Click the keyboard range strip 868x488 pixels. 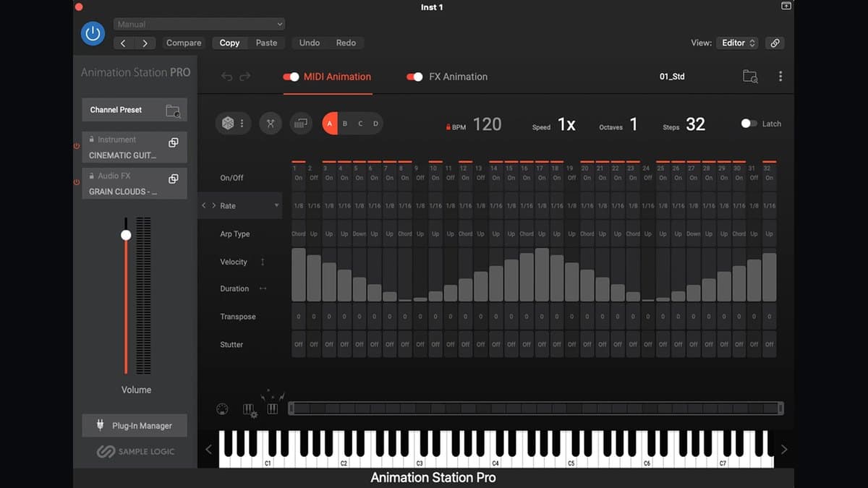point(535,408)
